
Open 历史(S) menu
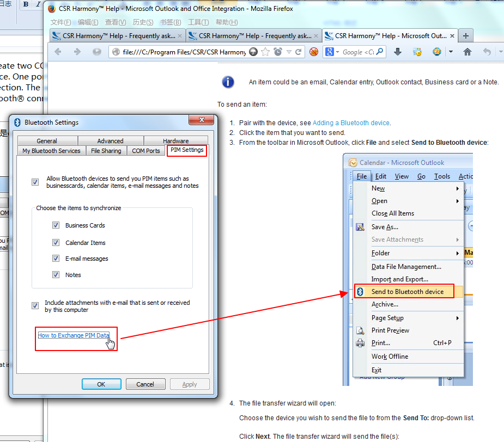143,22
